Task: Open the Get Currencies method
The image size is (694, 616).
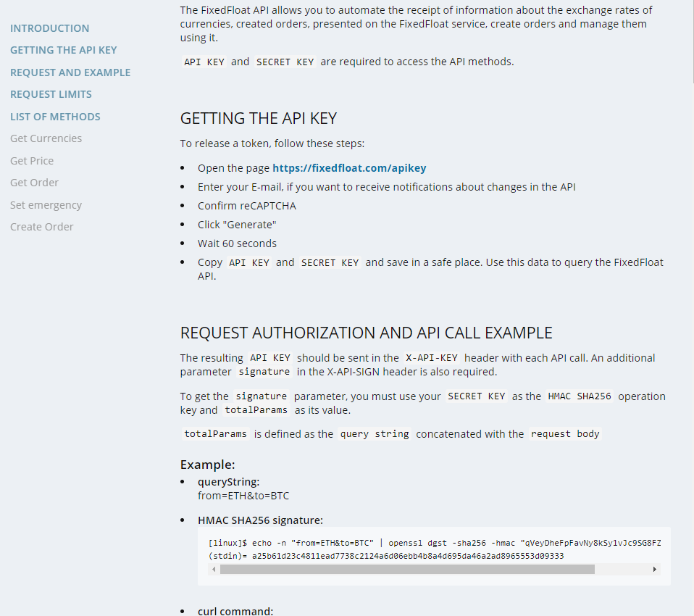Action: (x=46, y=138)
